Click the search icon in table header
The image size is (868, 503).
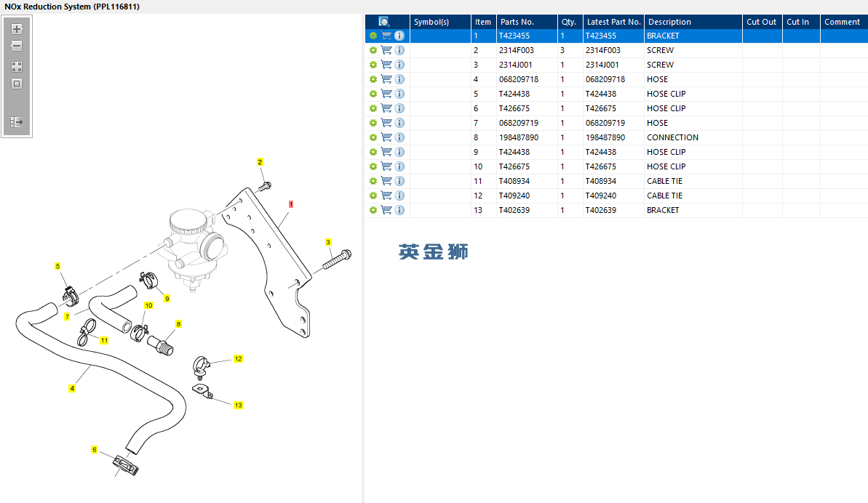(383, 22)
